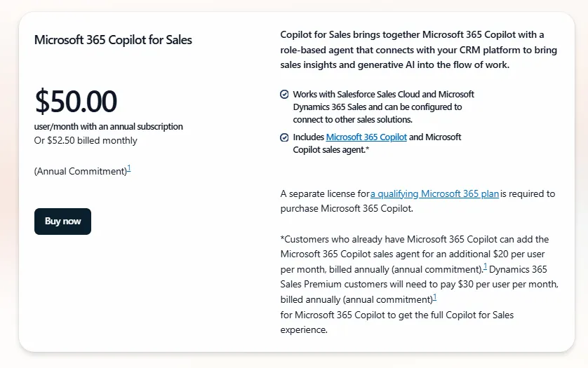Click the user/month with an annual subscription label
This screenshot has width=588, height=368.
(x=108, y=127)
